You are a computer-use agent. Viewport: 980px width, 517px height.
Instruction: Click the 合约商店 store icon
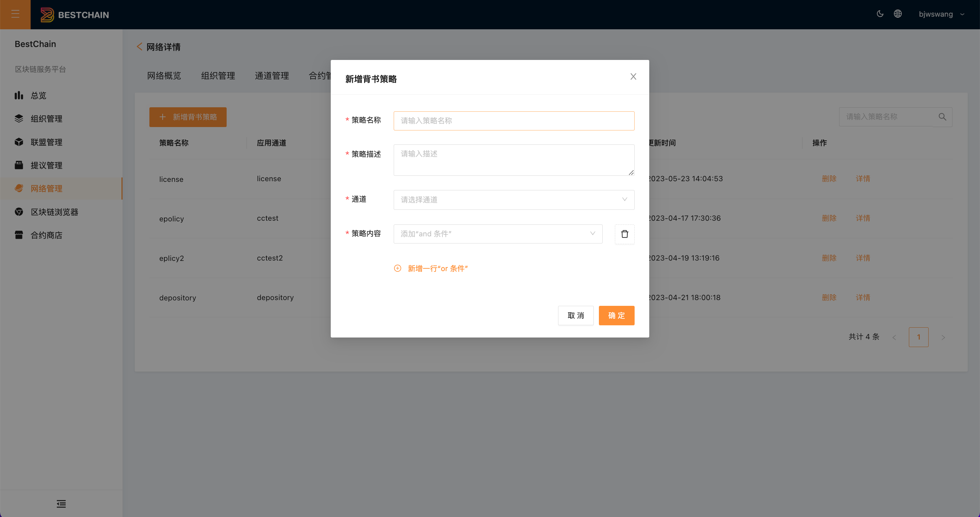pyautogui.click(x=19, y=235)
